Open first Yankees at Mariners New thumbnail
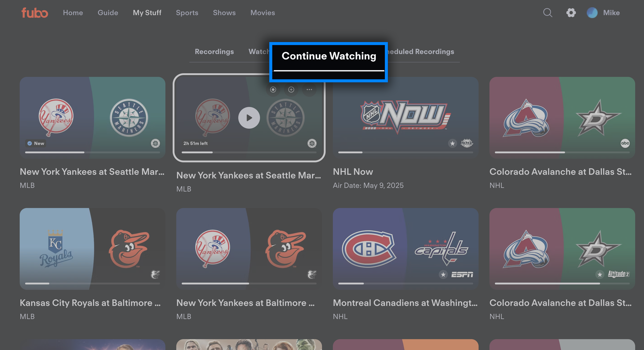Image resolution: width=644 pixels, height=350 pixels. (x=93, y=118)
